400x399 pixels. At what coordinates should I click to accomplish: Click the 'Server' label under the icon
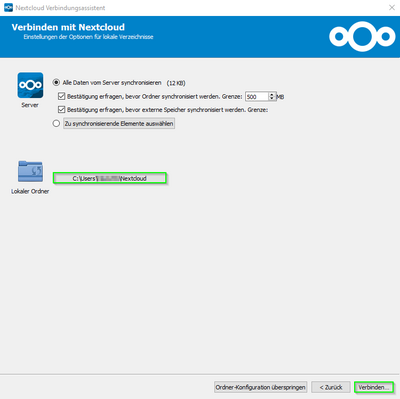(30, 105)
